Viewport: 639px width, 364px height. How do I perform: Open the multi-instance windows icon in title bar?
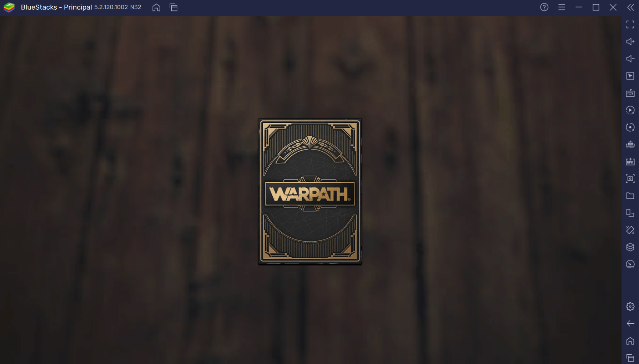coord(173,7)
